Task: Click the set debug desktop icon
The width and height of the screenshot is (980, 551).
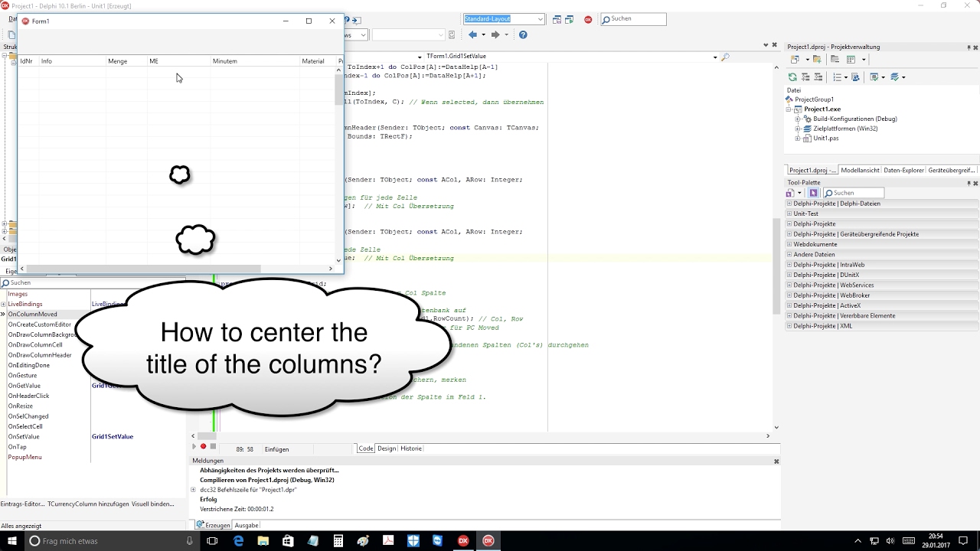Action: coord(570,19)
